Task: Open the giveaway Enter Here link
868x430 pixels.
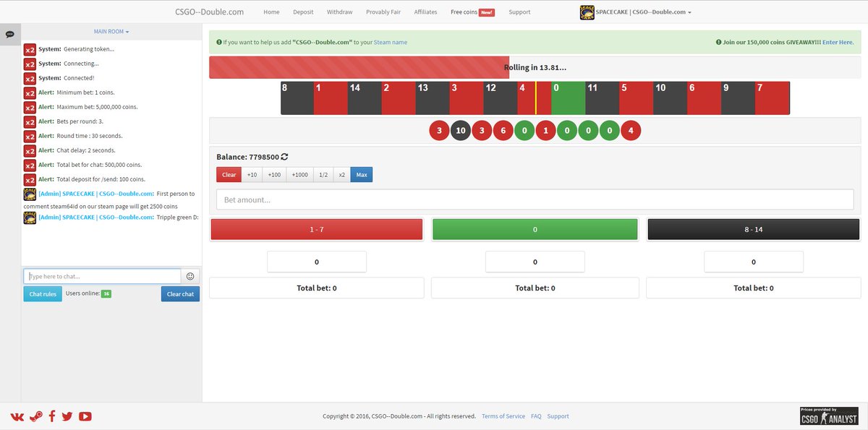Action: point(838,43)
